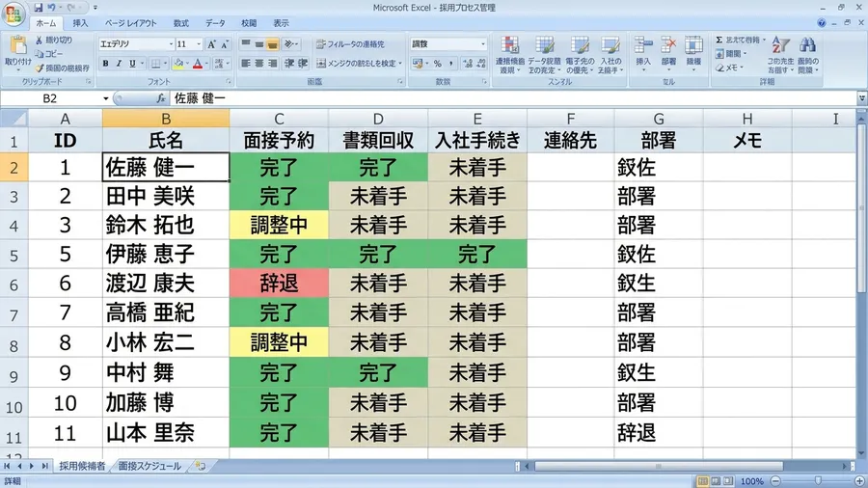This screenshot has height=488, width=868.
Task: Decrease decimal places
Action: click(481, 64)
